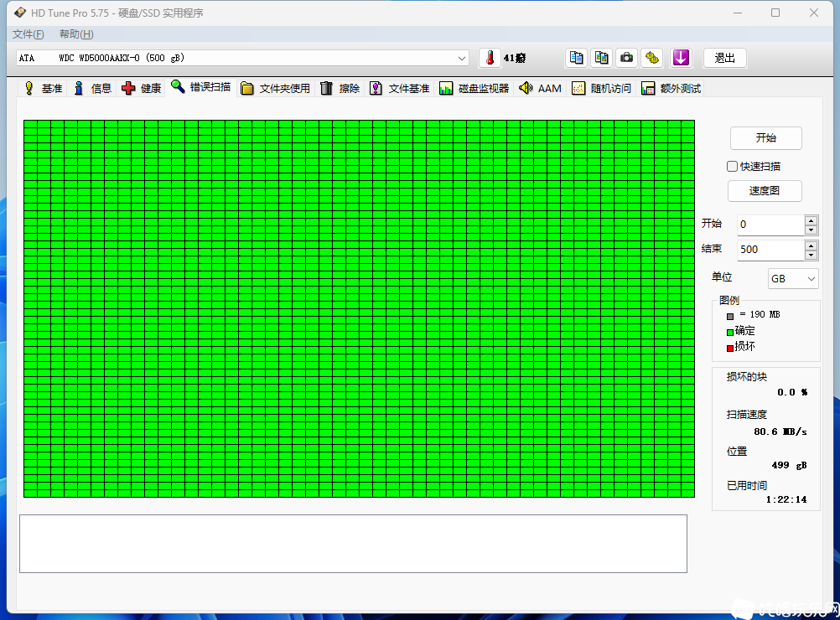Click the 开始 value field showing 0
The width and height of the screenshot is (840, 620).
click(770, 225)
